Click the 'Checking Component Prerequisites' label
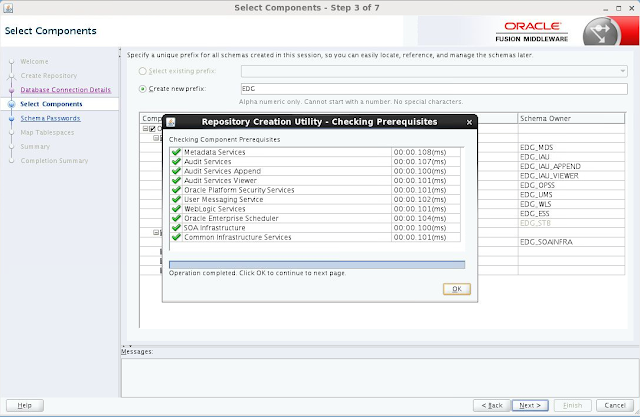 pyautogui.click(x=224, y=139)
